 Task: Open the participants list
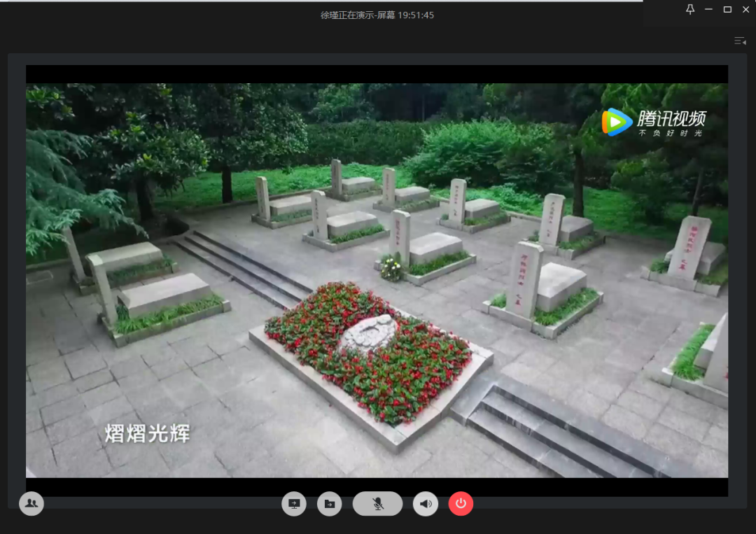(x=31, y=503)
